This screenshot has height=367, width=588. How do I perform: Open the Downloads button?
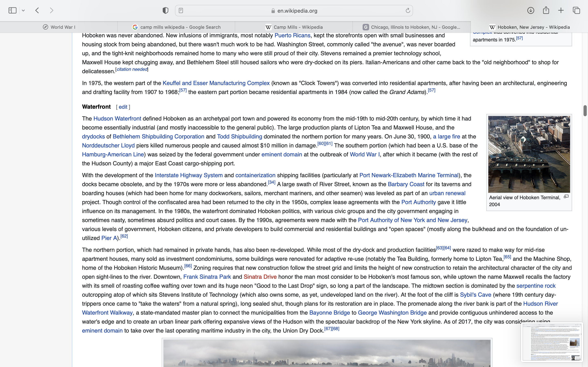pyautogui.click(x=531, y=10)
